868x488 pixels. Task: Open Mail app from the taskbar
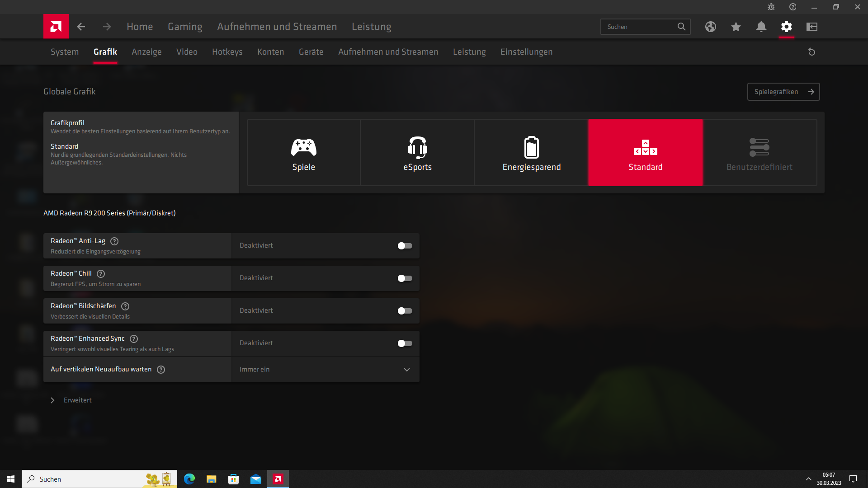[x=256, y=479]
